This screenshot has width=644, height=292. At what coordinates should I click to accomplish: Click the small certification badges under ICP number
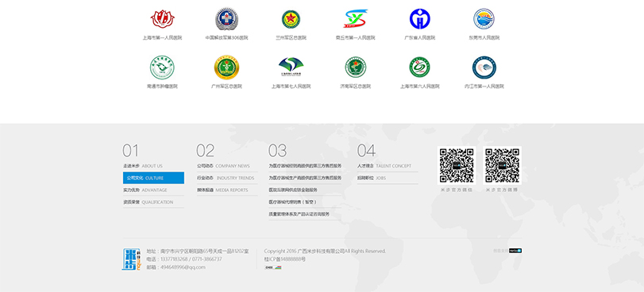coord(273,267)
